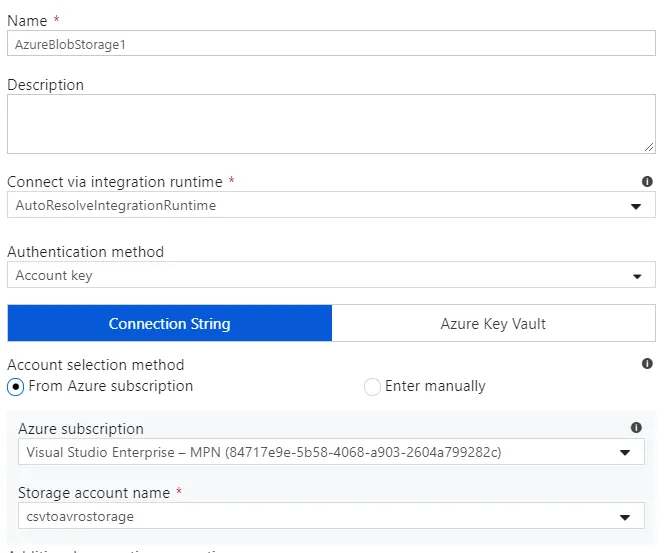
Task: Expand the Account key authentication dropdown
Action: (x=320, y=275)
